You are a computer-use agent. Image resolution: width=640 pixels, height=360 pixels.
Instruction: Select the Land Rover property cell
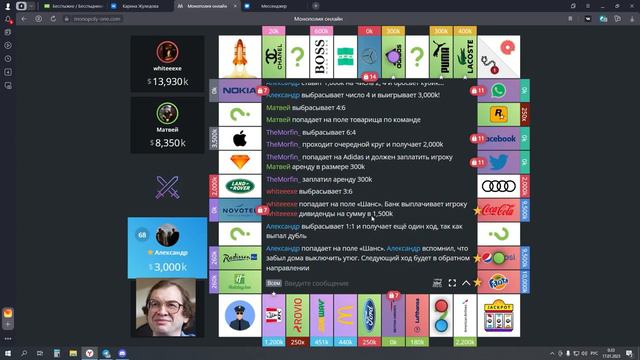click(x=240, y=186)
